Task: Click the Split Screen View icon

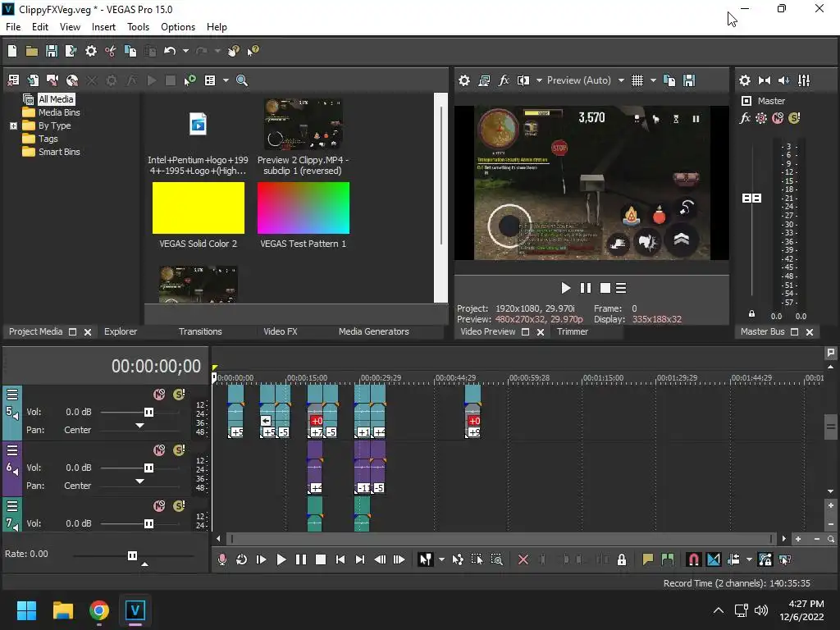Action: tap(523, 80)
